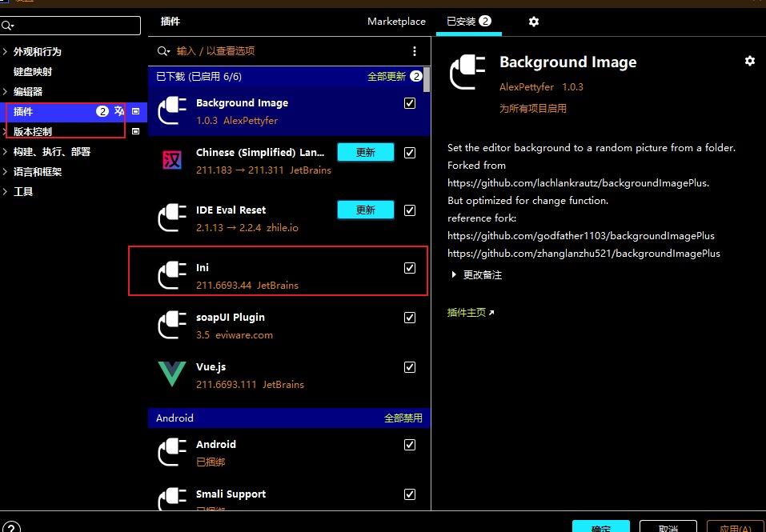Open the plugin list options kebab menu
This screenshot has width=766, height=532.
[x=415, y=50]
